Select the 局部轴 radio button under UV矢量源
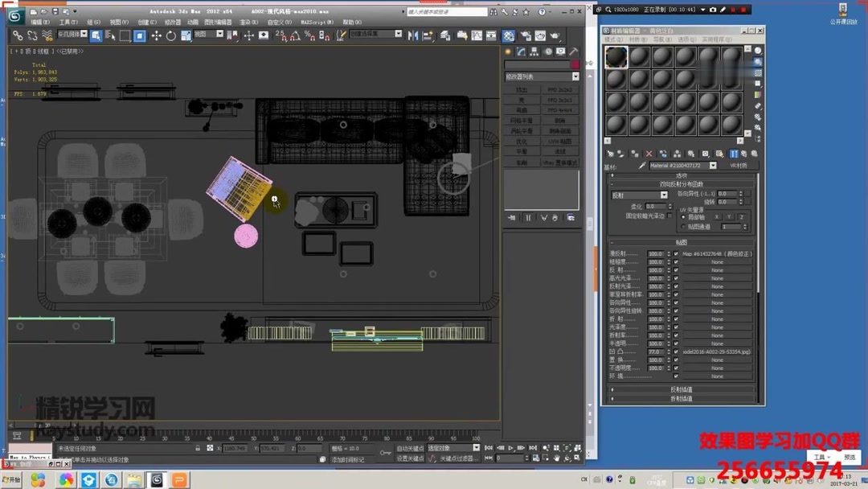 tap(683, 217)
